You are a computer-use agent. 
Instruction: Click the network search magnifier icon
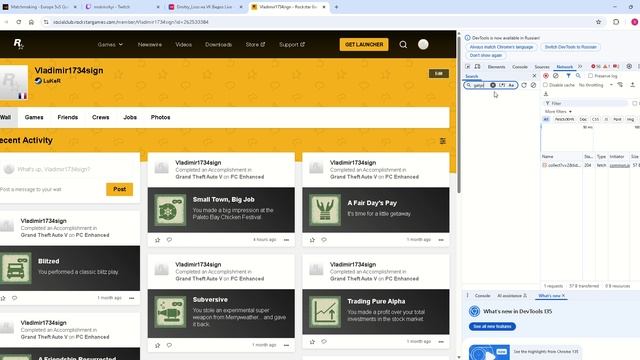click(x=578, y=76)
